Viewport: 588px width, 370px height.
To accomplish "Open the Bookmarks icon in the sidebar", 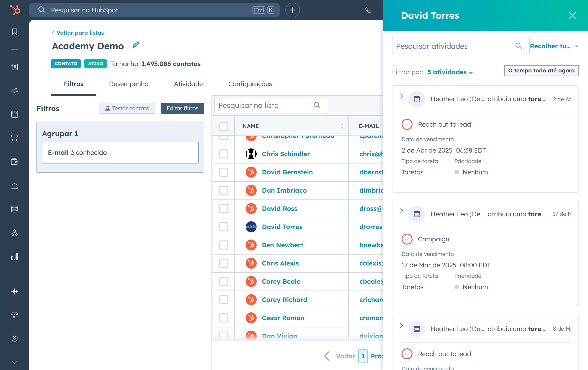I will pyautogui.click(x=15, y=32).
